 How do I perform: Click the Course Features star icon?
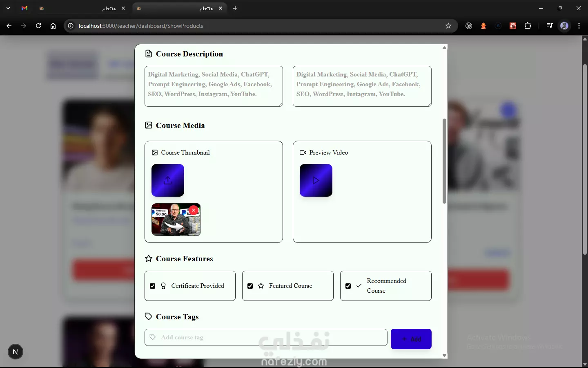[x=149, y=258]
